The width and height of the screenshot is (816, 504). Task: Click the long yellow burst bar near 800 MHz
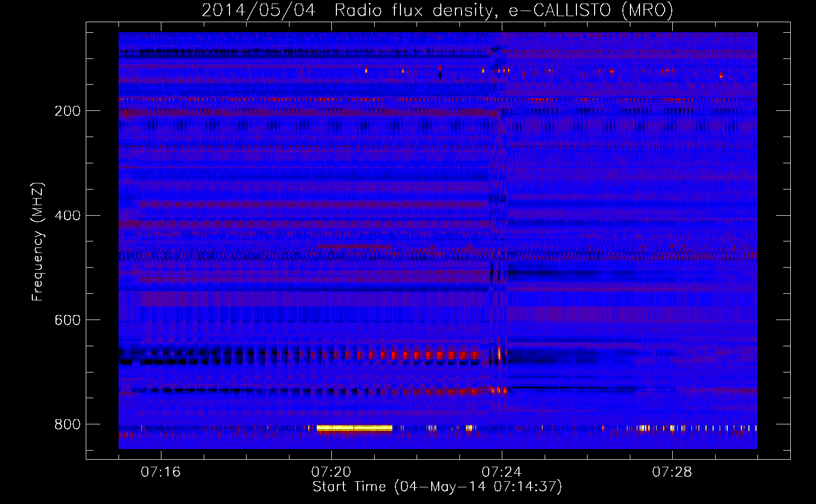355,428
